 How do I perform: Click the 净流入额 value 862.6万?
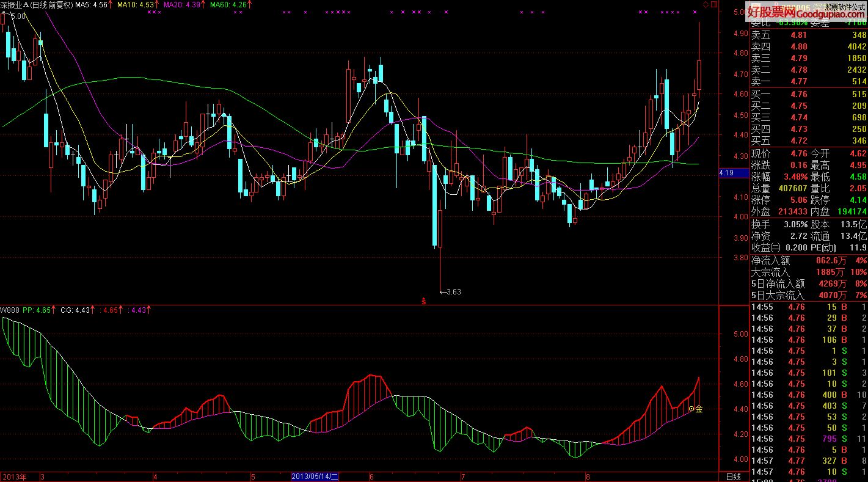coord(832,260)
